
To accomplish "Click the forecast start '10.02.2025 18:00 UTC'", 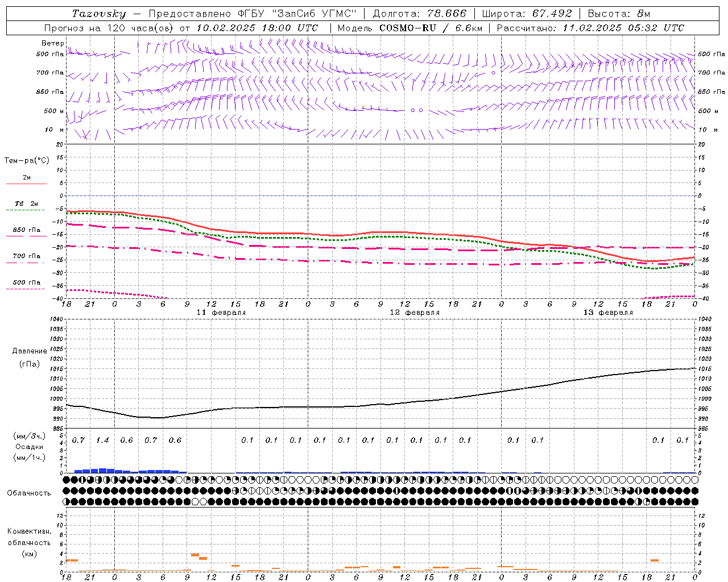I will (257, 28).
